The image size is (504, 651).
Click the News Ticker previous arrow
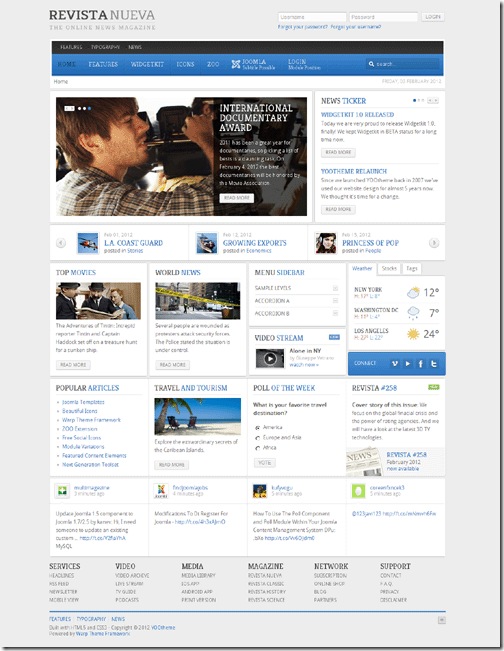click(430, 100)
